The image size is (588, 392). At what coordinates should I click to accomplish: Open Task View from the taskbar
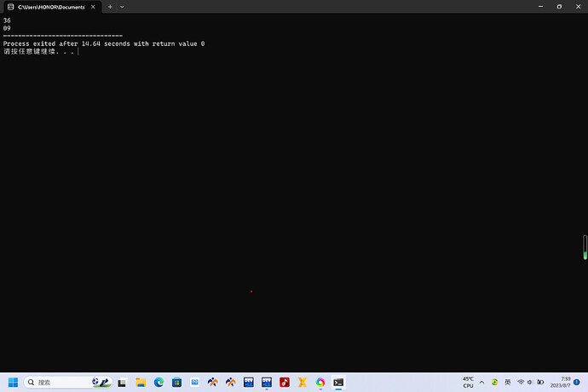click(122, 383)
